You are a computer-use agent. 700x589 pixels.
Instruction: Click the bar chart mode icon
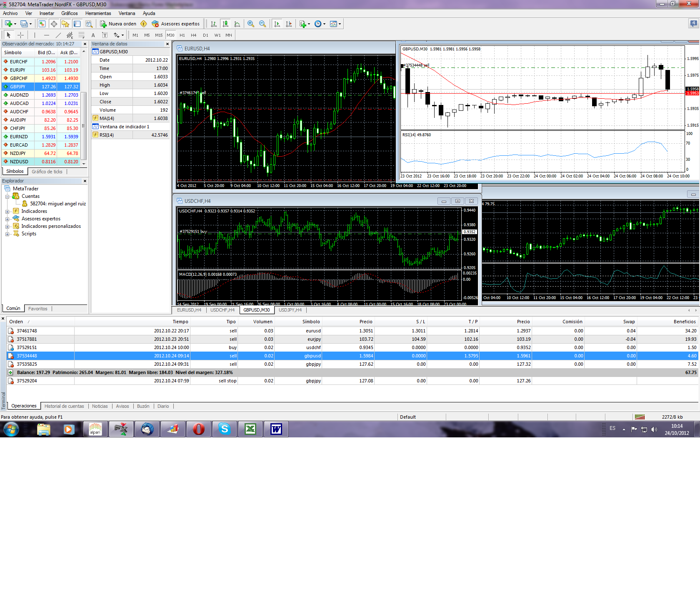pyautogui.click(x=213, y=24)
